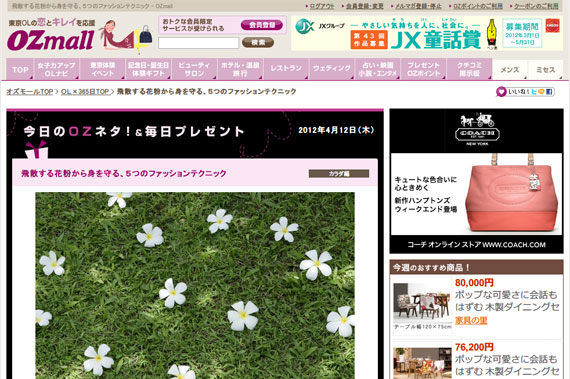
Task: Click the 76,200円 dining set thumbnail
Action: tap(422, 363)
